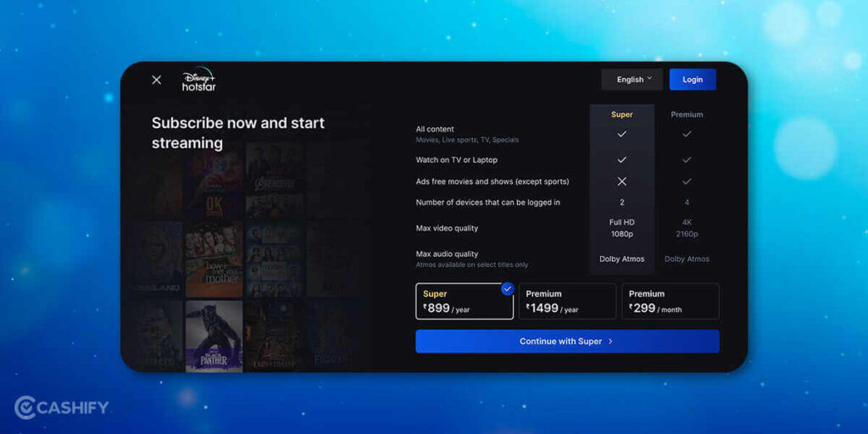Close the subscription dialog with the X icon
This screenshot has height=434, width=868.
coord(157,80)
